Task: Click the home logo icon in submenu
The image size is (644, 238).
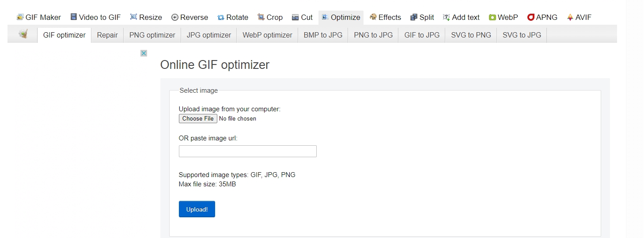Action: click(x=23, y=34)
